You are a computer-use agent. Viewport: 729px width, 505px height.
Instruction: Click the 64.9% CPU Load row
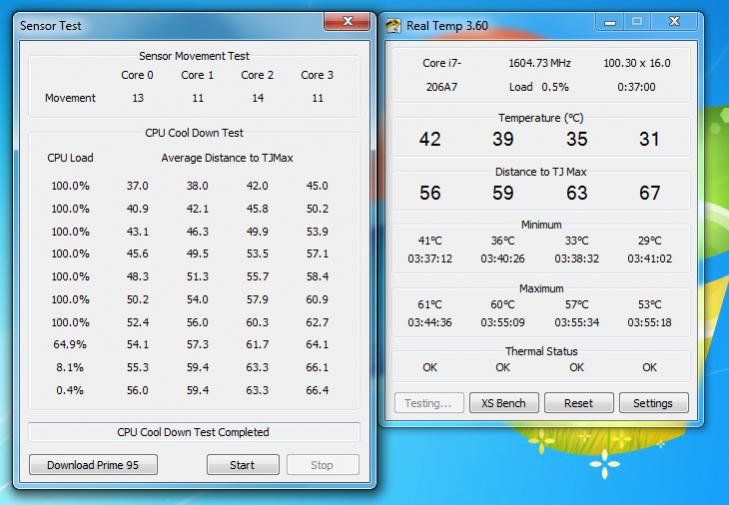click(194, 345)
